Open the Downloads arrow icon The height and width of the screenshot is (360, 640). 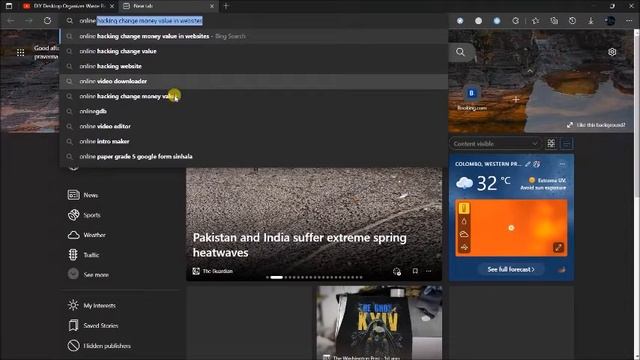pos(591,21)
